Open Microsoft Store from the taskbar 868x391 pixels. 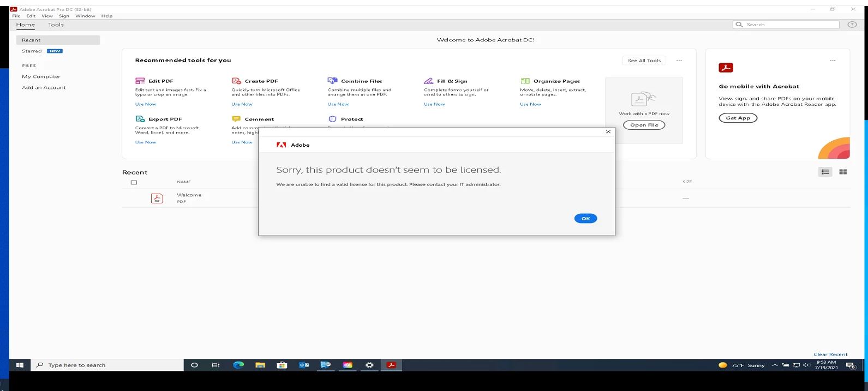(x=282, y=365)
